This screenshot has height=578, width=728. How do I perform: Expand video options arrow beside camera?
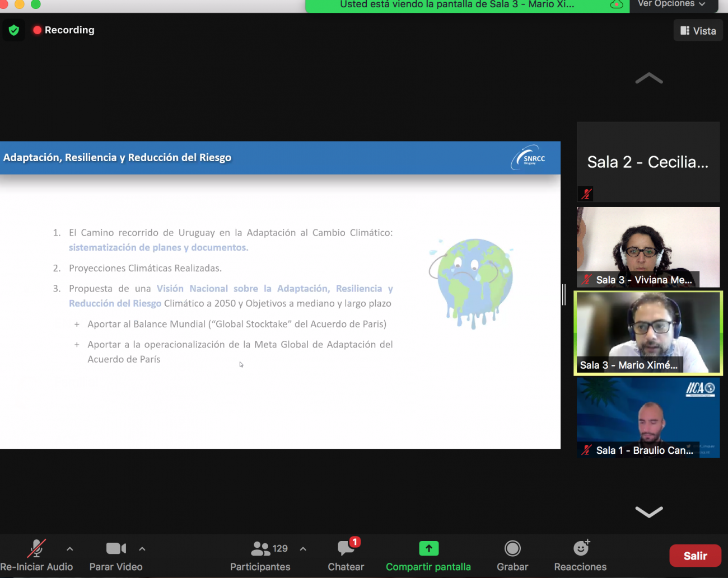(142, 549)
